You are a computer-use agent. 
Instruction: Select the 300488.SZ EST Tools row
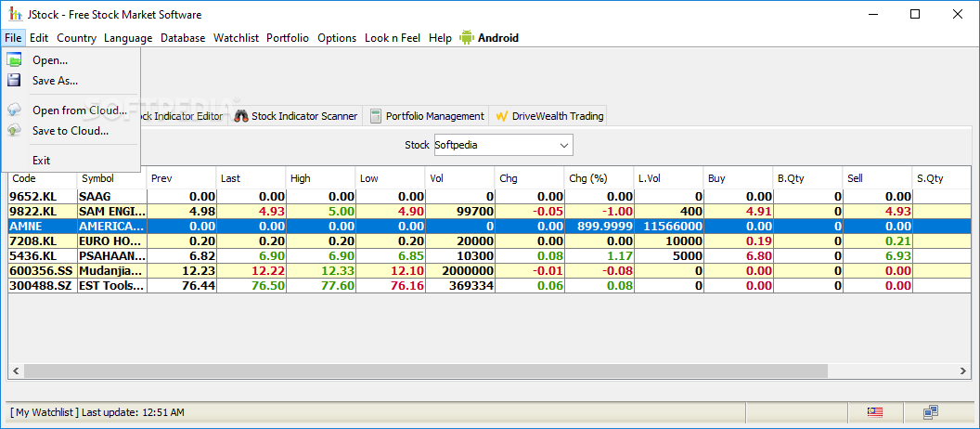pos(490,286)
